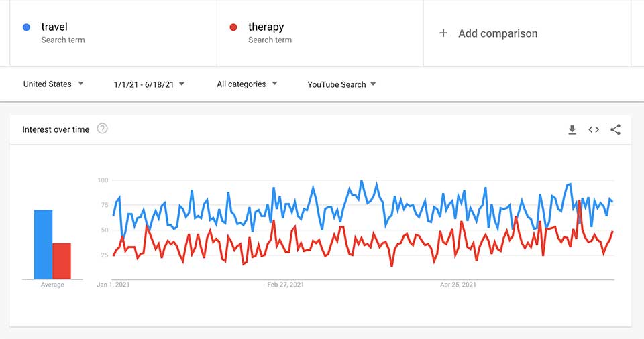Click the red Average bar
Image resolution: width=644 pixels, height=339 pixels.
(62, 261)
